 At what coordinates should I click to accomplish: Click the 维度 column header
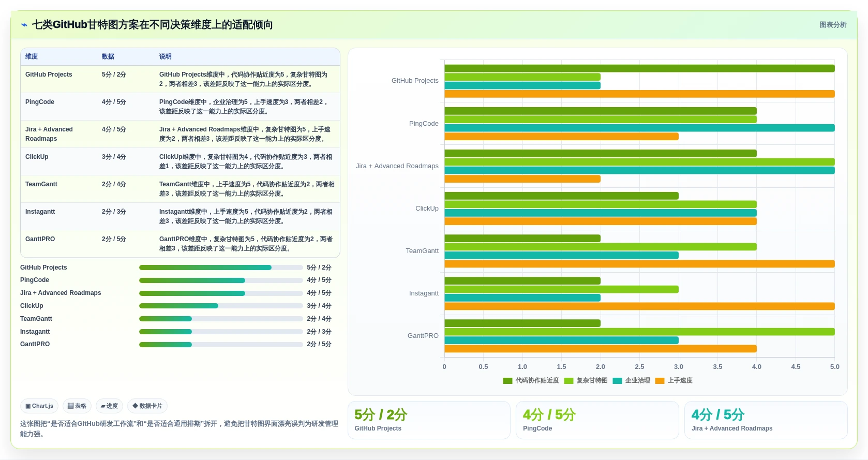[x=32, y=56]
